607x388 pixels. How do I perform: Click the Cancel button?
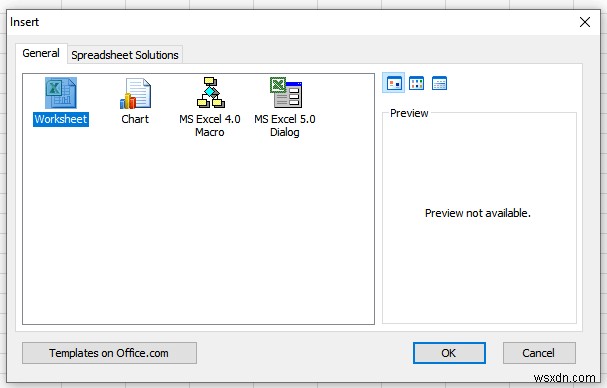point(539,353)
